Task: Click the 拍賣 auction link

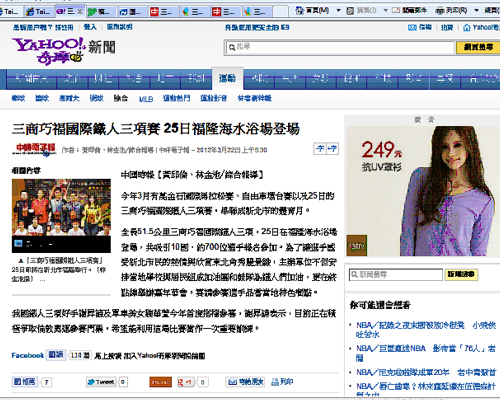Action: point(447,28)
